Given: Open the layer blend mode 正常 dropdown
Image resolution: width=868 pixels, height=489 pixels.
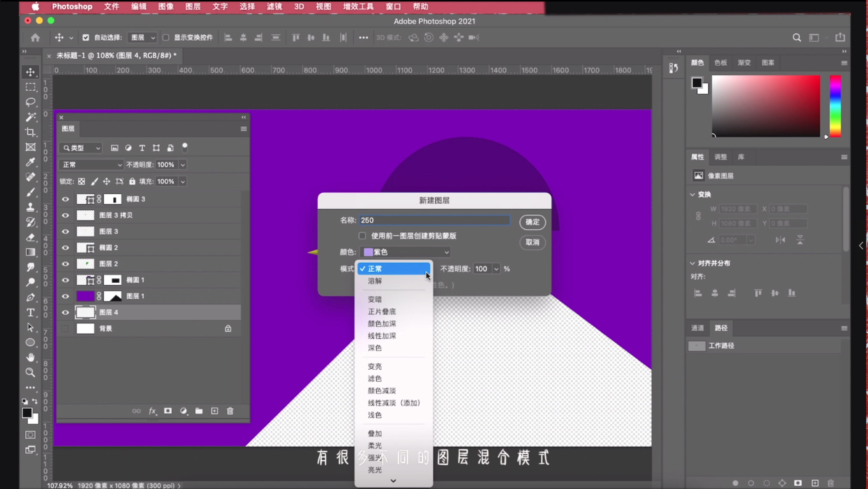Looking at the screenshot, I should coord(91,165).
